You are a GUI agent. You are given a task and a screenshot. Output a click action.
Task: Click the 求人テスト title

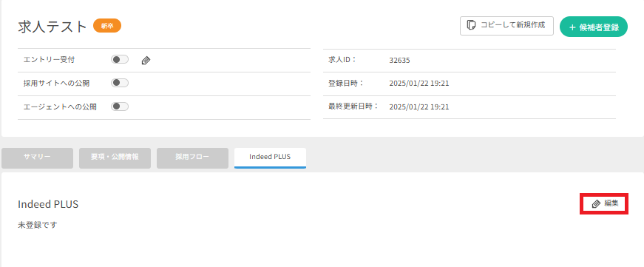coord(52,27)
